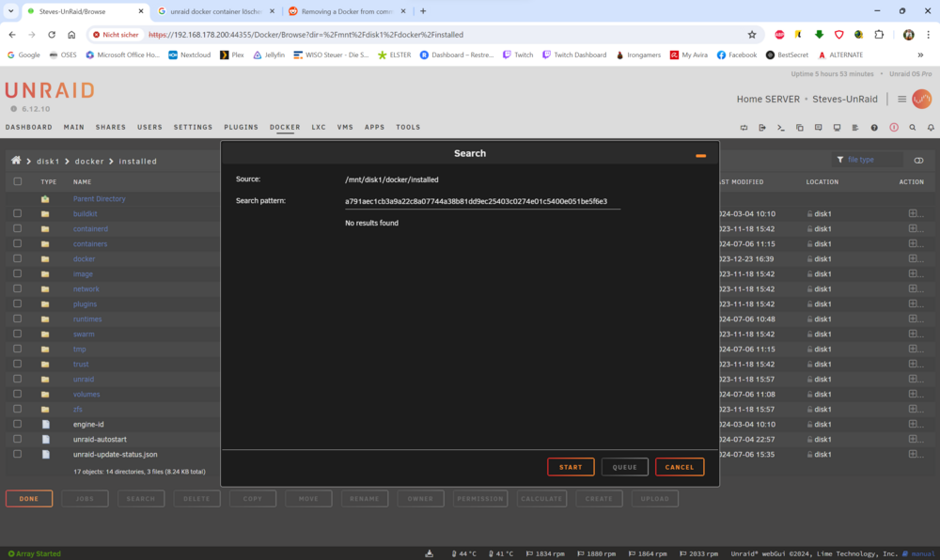
Task: Click the action icon for the buildkit row
Action: tap(915, 213)
